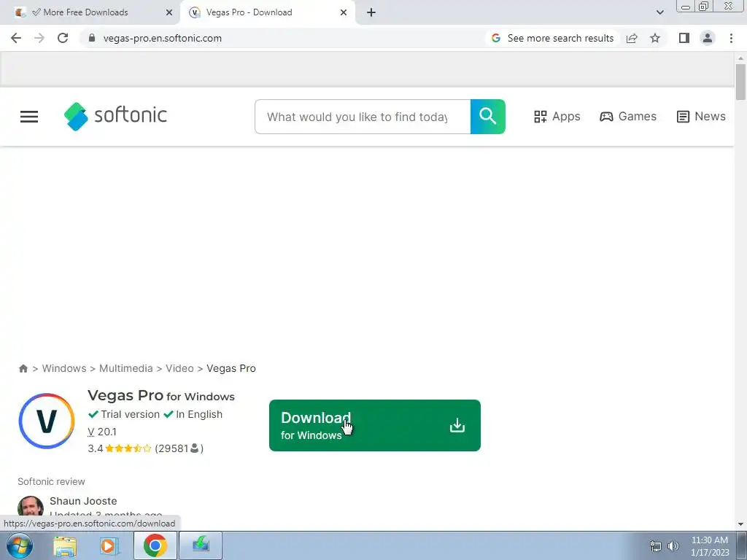The image size is (747, 560).
Task: Open the Softonic hamburger menu
Action: tap(29, 117)
